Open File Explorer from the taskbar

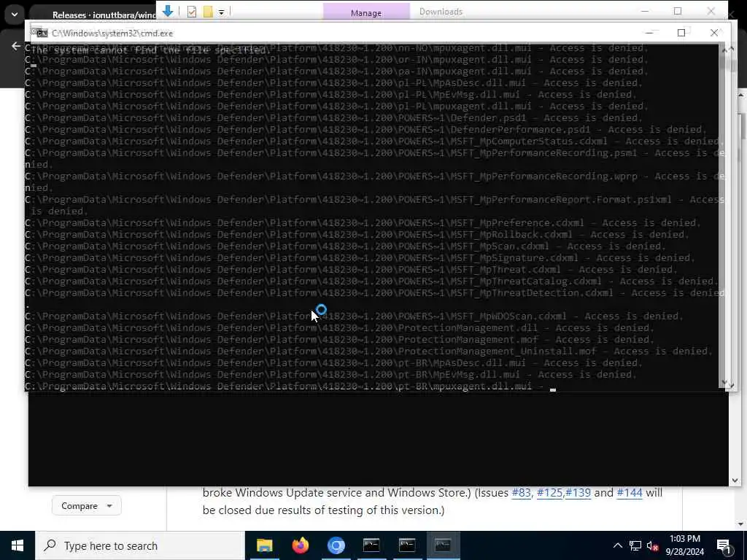264,545
